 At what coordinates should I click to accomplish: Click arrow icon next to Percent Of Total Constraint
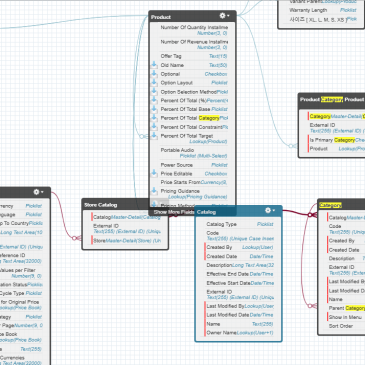pyautogui.click(x=154, y=127)
